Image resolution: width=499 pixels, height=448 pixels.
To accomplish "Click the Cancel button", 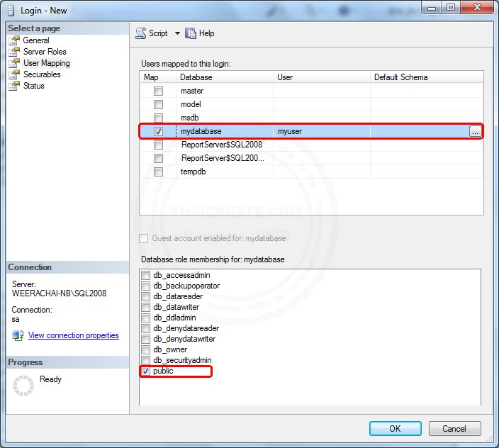I will pyautogui.click(x=454, y=429).
